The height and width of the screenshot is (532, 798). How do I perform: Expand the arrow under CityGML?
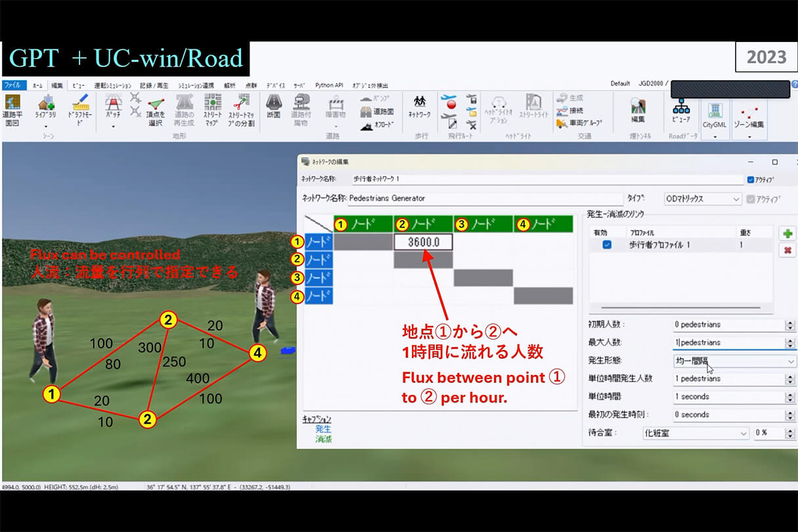[x=714, y=137]
